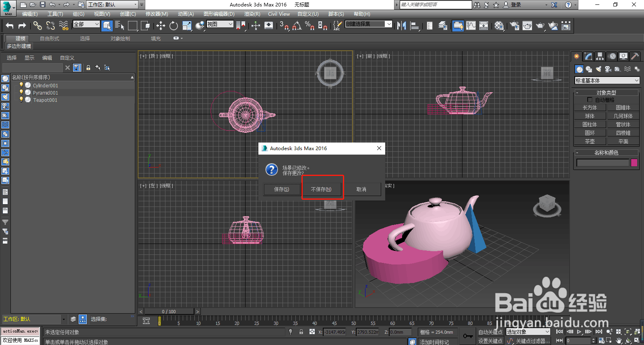Click the pink object color swatch

[x=634, y=163]
